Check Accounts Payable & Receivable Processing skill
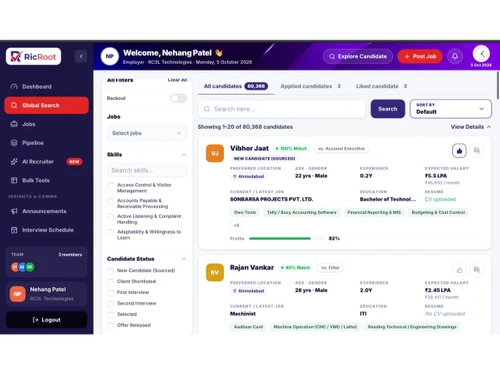Screen dimensions: 500x375 (111, 201)
